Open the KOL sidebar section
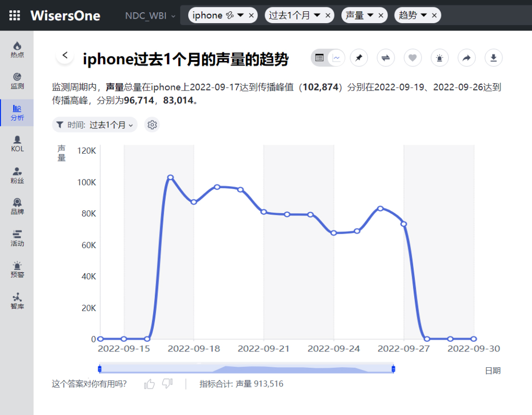Image resolution: width=532 pixels, height=415 pixels. (17, 144)
